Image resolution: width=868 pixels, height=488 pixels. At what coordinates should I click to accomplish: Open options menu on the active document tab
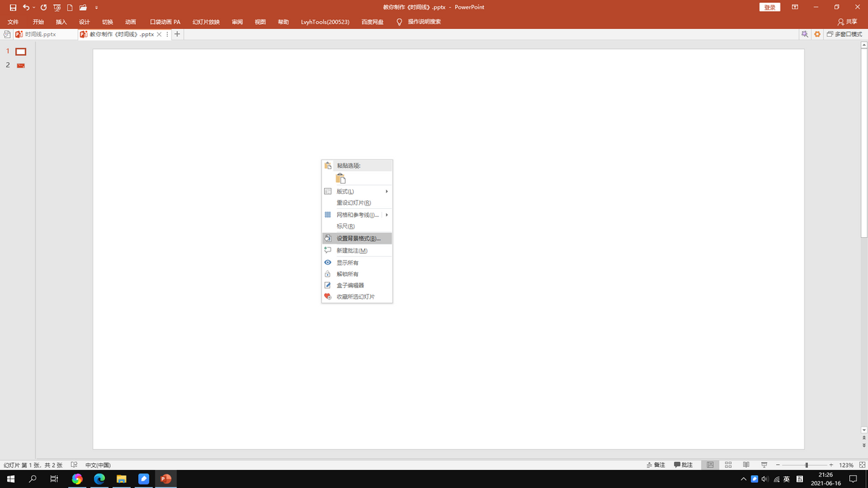[167, 34]
